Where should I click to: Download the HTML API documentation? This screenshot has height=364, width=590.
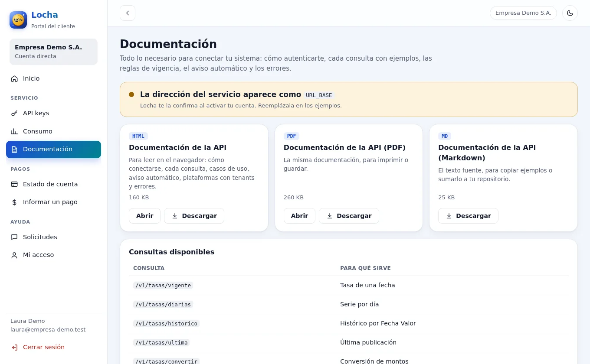pos(194,216)
